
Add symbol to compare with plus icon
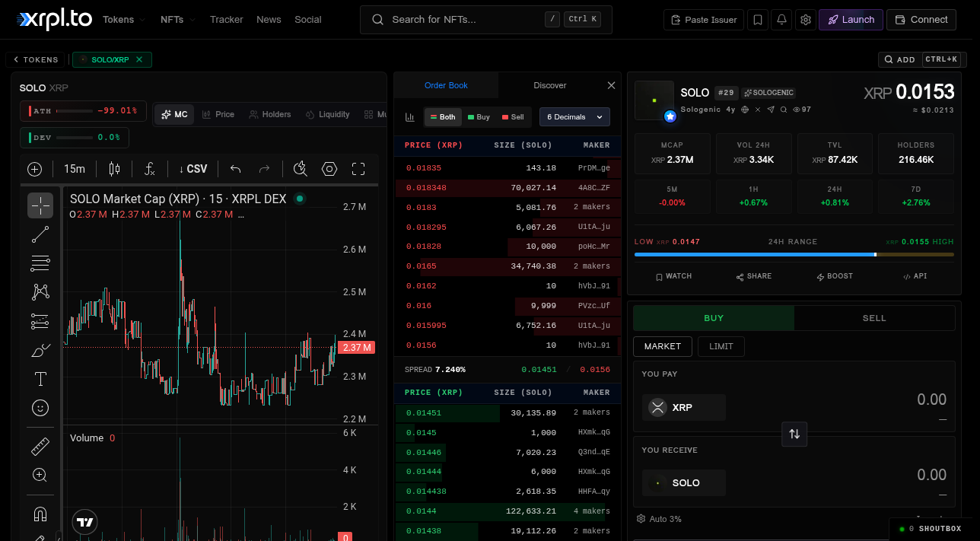34,169
